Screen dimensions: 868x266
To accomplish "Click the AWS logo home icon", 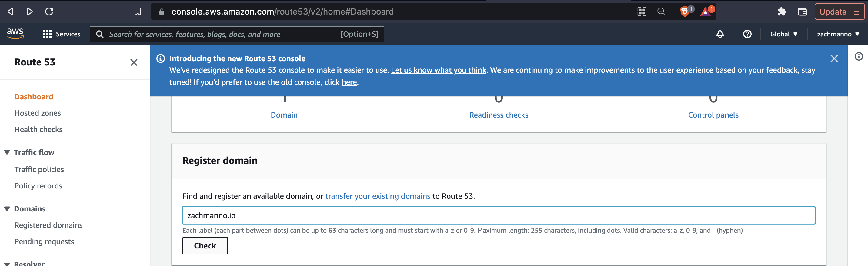I will tap(15, 33).
